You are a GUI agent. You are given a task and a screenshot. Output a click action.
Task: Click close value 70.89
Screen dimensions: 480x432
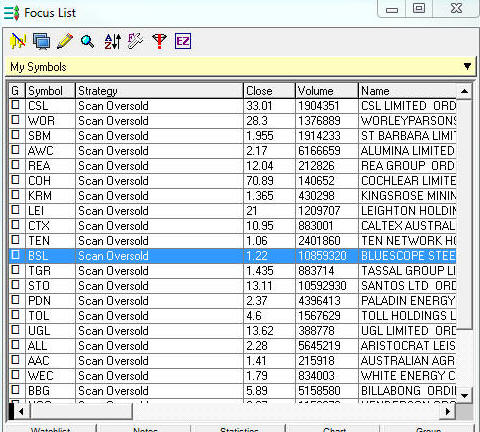(260, 180)
